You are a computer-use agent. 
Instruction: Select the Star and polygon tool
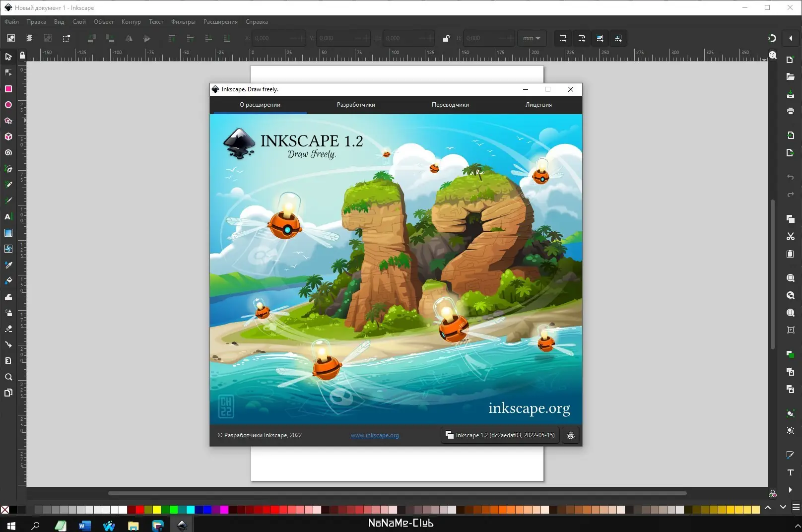[x=8, y=121]
